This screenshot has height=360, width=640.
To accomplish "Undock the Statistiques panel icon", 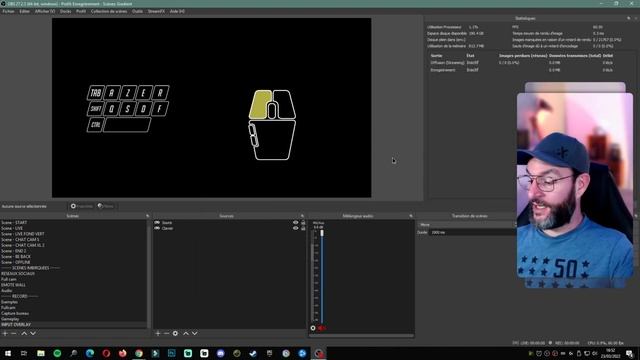I will 629,18.
